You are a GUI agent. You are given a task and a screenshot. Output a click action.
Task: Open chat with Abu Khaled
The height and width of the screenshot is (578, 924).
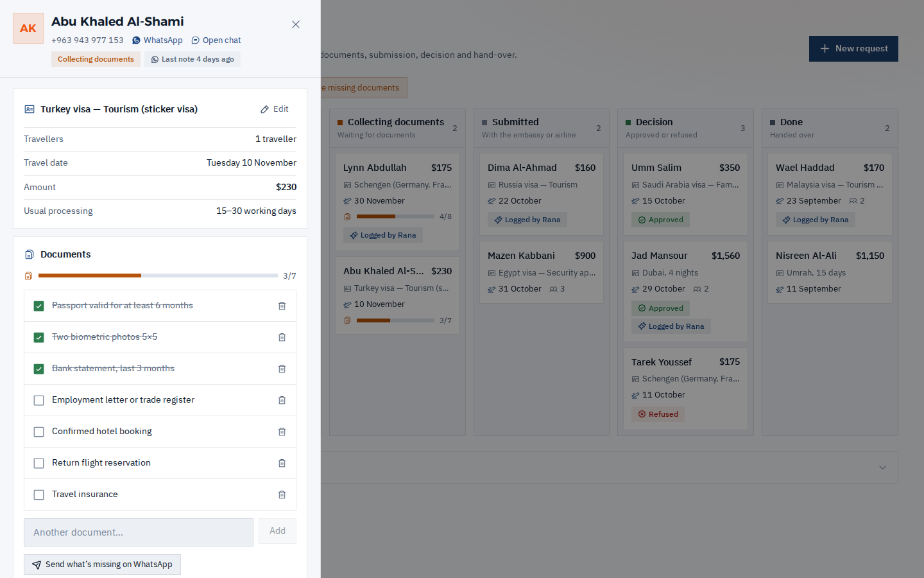216,40
